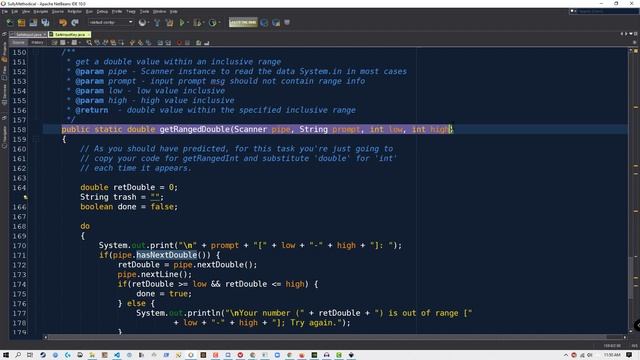Click the memory usage indicator bar
The width and height of the screenshot is (640, 360).
click(x=243, y=22)
